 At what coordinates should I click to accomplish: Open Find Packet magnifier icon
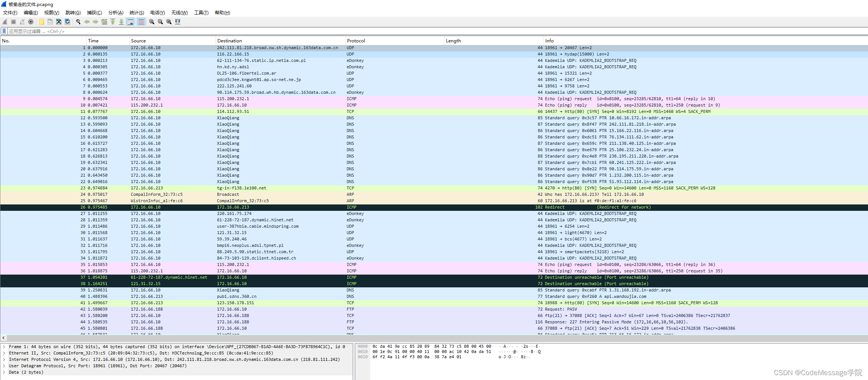[x=78, y=22]
